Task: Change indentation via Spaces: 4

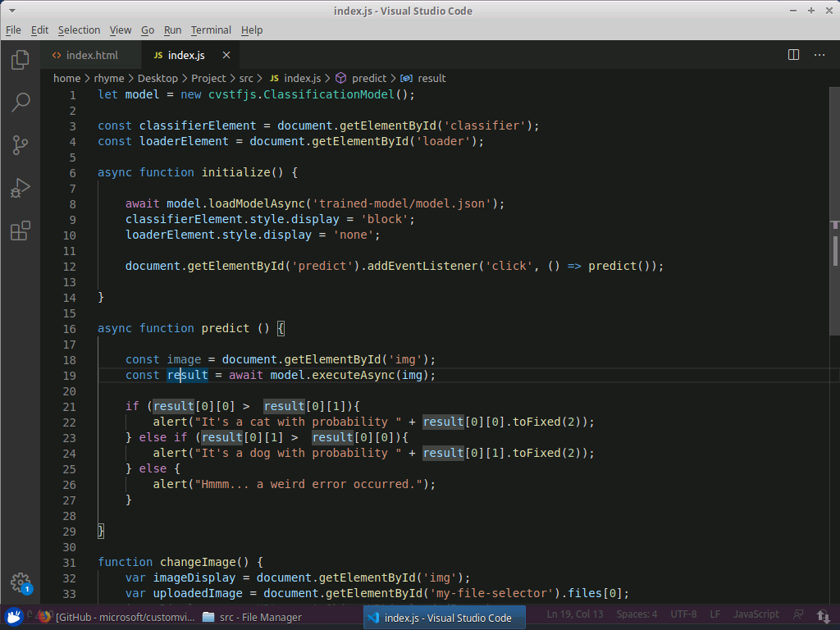Action: (637, 614)
